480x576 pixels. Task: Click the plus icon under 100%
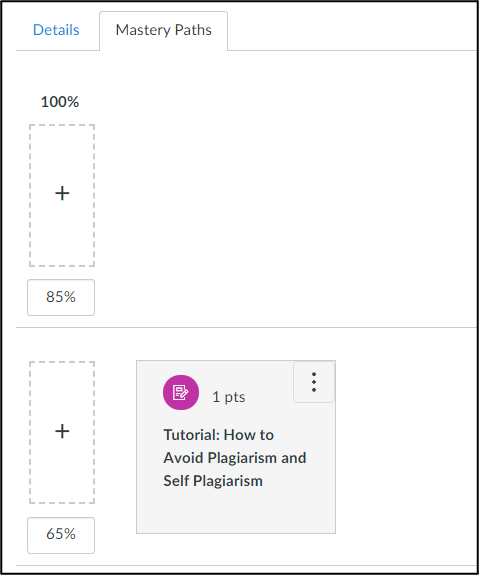(x=62, y=193)
